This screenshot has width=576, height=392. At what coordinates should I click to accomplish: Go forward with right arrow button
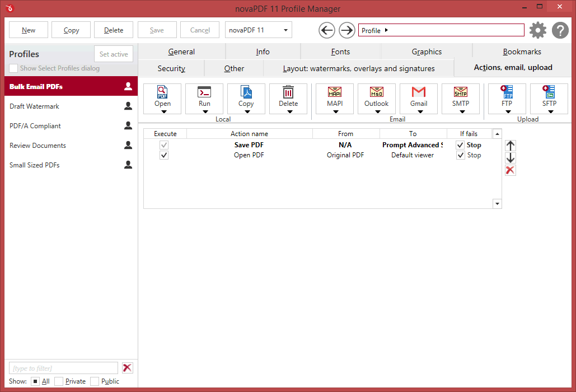[x=347, y=30]
